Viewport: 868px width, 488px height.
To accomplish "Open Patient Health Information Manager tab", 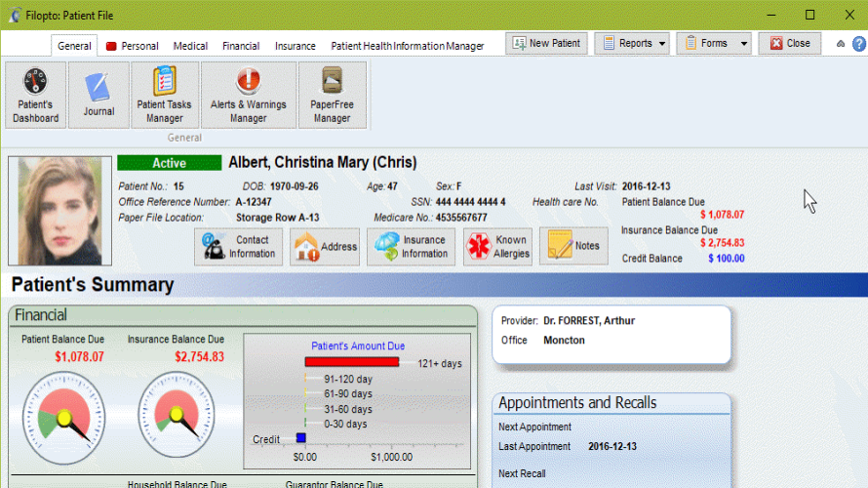I will (x=408, y=46).
